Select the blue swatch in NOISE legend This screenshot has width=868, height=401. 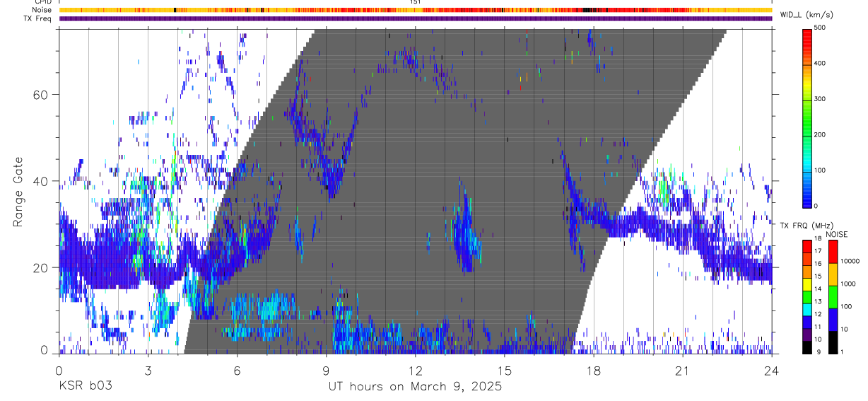(833, 320)
